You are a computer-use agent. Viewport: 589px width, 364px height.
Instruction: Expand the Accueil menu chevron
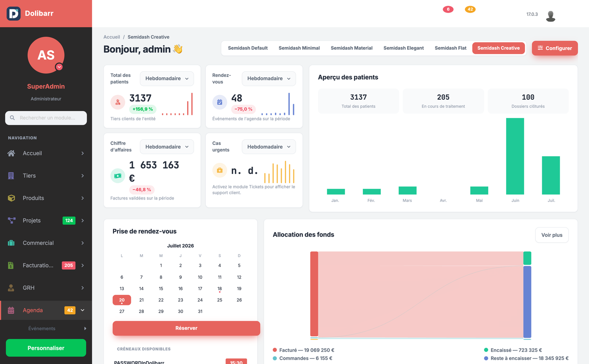(x=83, y=153)
